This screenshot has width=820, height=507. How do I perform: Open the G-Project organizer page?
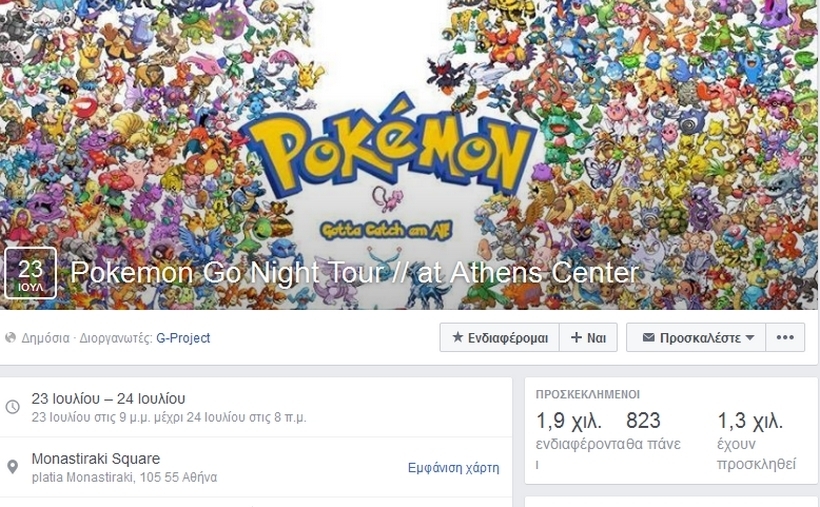click(x=183, y=338)
